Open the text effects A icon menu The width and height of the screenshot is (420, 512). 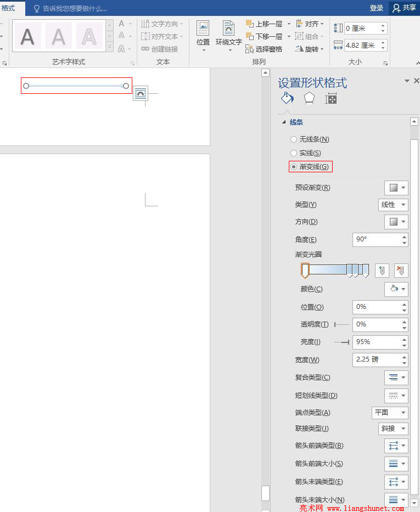pyautogui.click(x=125, y=49)
